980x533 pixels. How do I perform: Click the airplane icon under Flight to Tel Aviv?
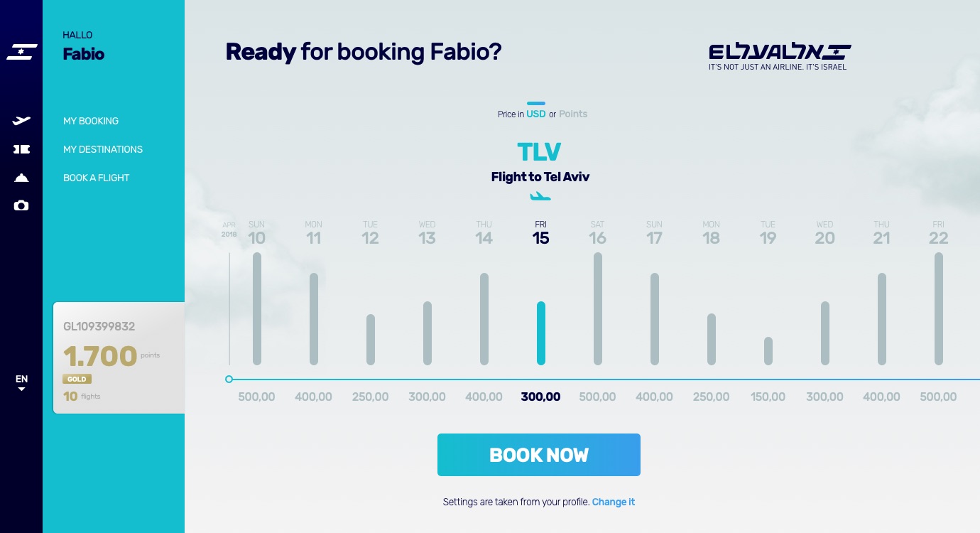point(540,196)
